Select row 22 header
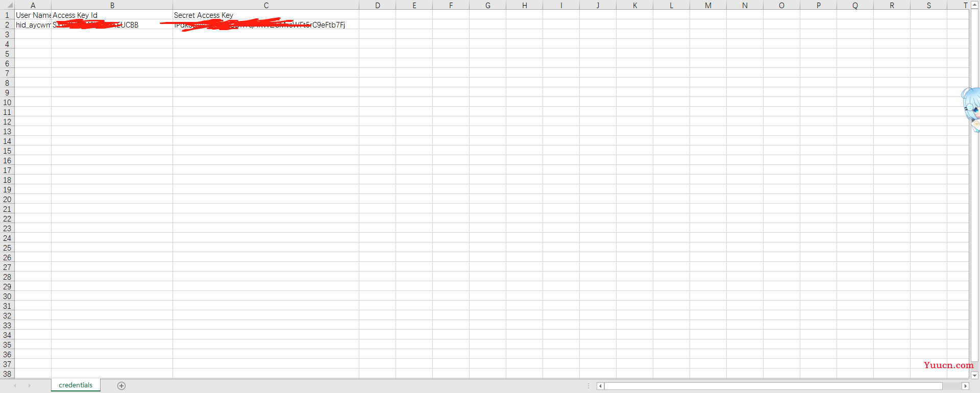Image resolution: width=980 pixels, height=393 pixels. [x=7, y=219]
